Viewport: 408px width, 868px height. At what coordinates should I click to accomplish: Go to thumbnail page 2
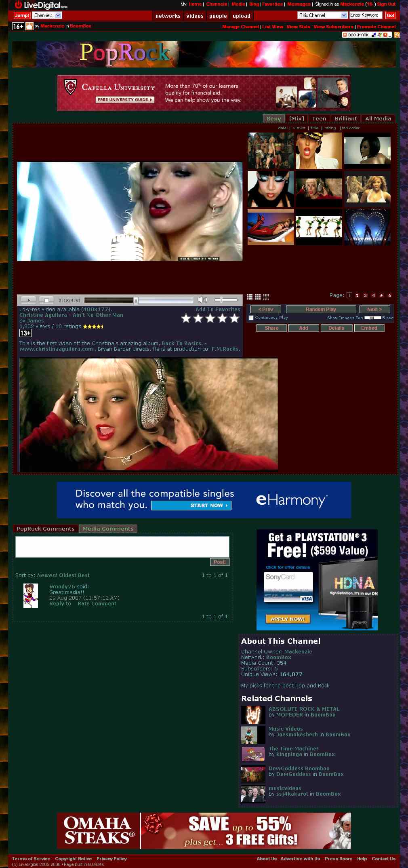tap(357, 295)
